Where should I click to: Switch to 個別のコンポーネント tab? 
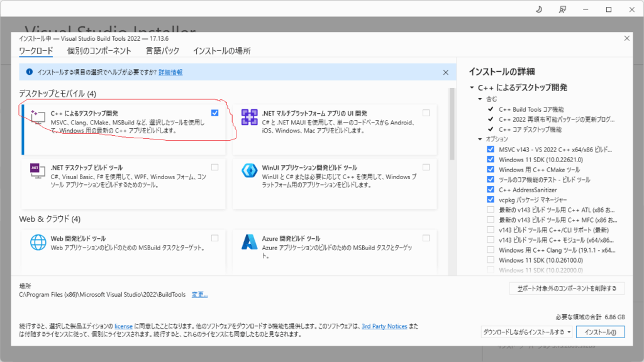[x=99, y=51]
